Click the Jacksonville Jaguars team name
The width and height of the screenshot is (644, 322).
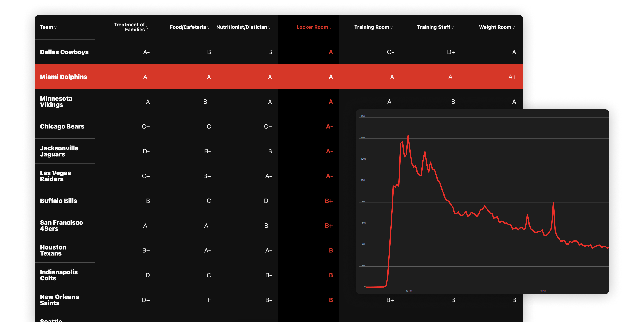59,151
